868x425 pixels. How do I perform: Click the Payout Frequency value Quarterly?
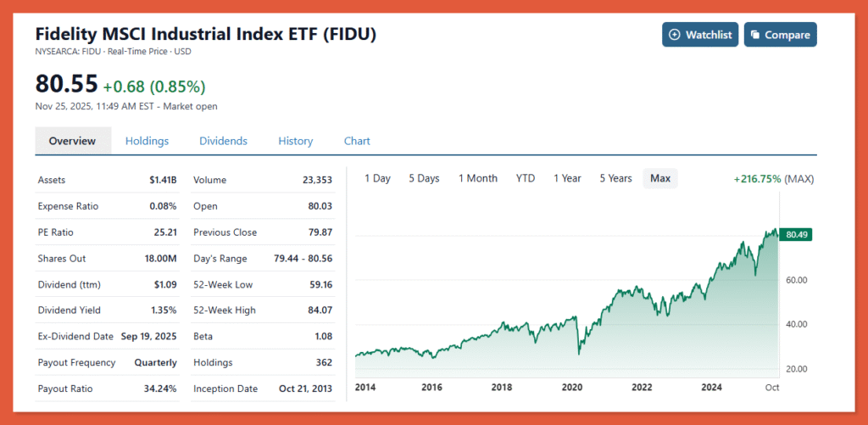156,363
